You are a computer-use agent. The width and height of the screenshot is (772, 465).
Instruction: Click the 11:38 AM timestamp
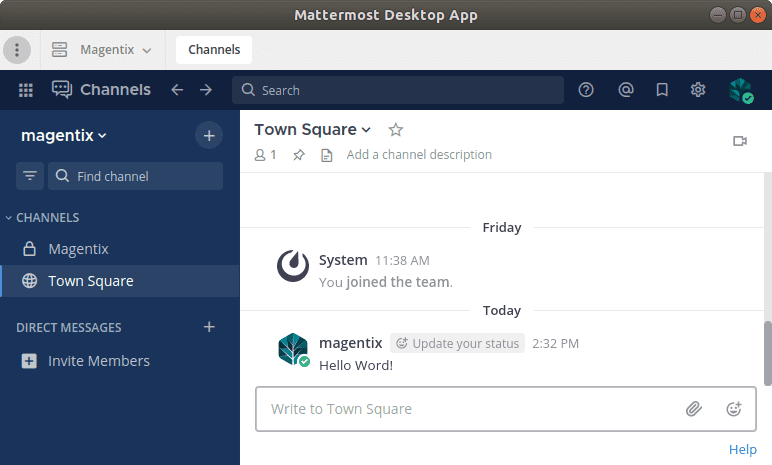tap(402, 261)
